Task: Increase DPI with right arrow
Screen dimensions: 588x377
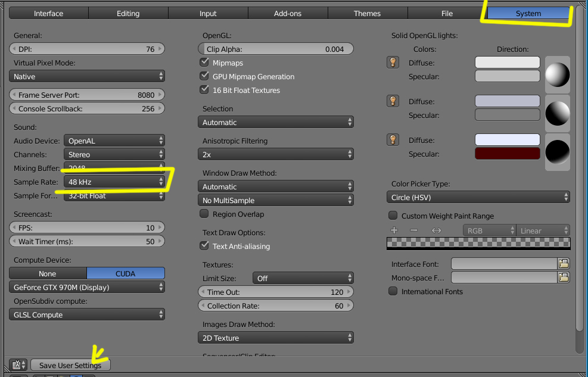Action: (160, 49)
